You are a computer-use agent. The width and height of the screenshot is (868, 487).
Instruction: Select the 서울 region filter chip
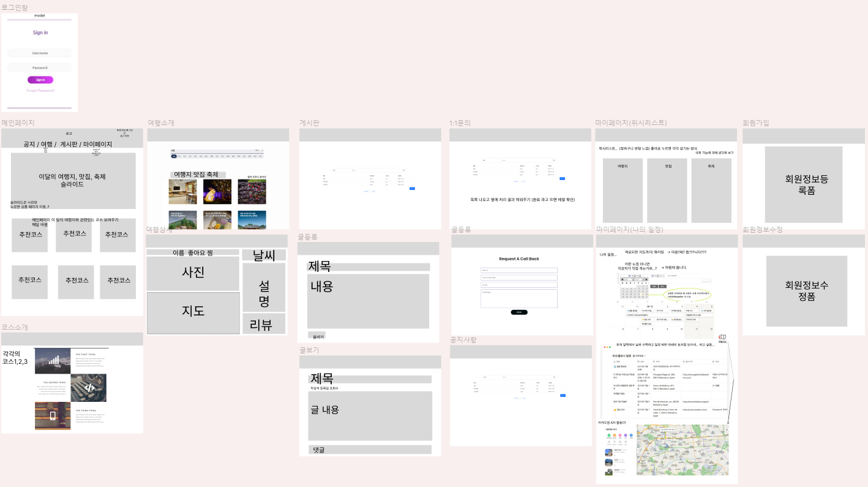[173, 156]
